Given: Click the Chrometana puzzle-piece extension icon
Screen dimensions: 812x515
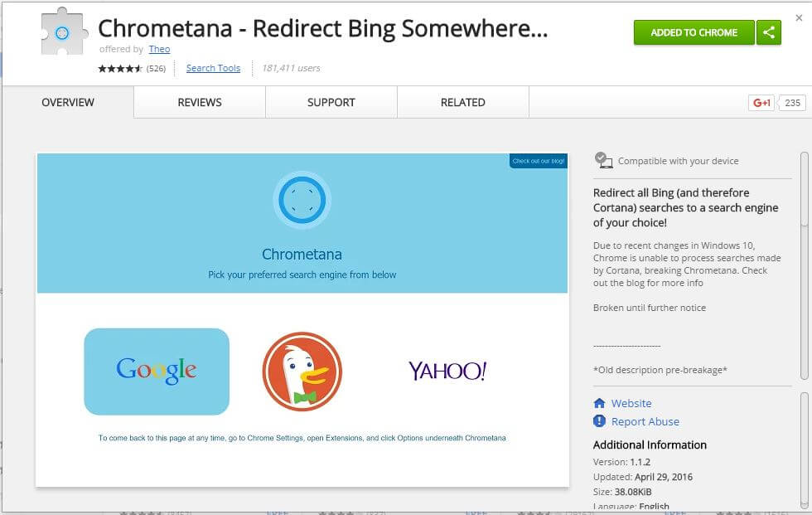Looking at the screenshot, I should pos(64,32).
